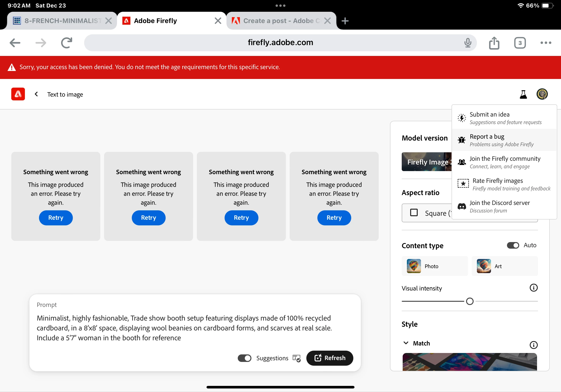Open the user profile avatar

[542, 94]
